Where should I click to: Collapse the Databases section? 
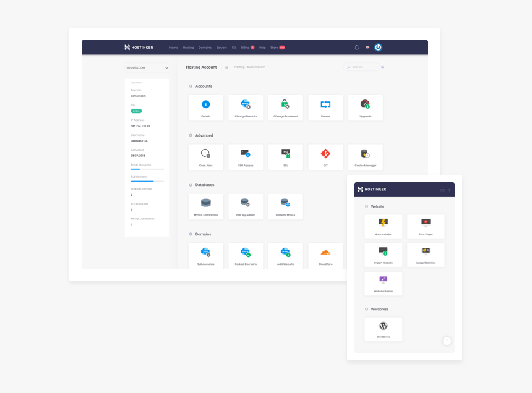tap(191, 185)
